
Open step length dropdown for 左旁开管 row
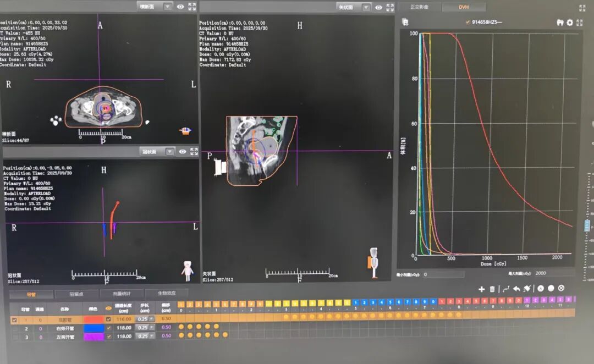[x=151, y=336]
